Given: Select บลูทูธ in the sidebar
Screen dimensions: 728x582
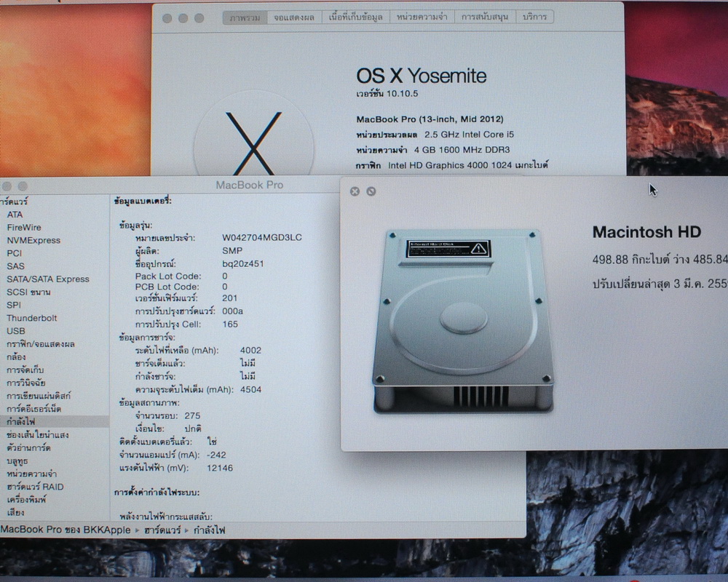Looking at the screenshot, I should [17, 461].
